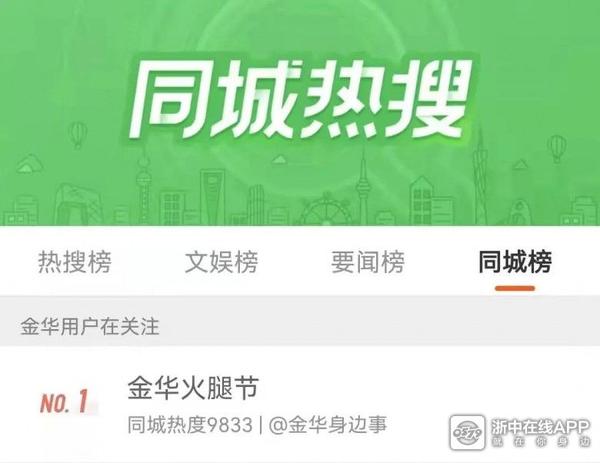Click the 0579 logo icon
The height and width of the screenshot is (463, 600).
[467, 433]
